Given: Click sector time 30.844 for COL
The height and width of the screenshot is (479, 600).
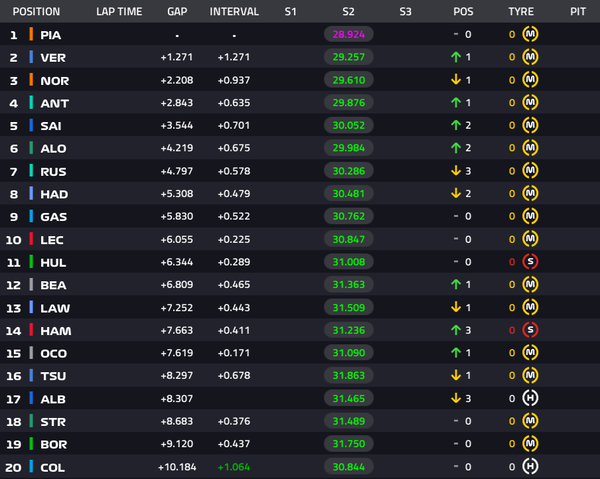Looking at the screenshot, I should click(x=349, y=467).
